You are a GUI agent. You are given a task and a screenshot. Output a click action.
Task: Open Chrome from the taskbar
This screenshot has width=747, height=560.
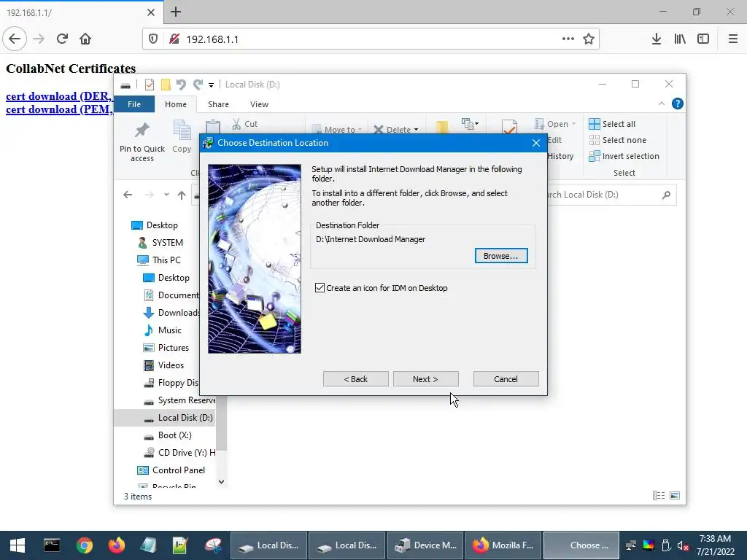(85, 545)
